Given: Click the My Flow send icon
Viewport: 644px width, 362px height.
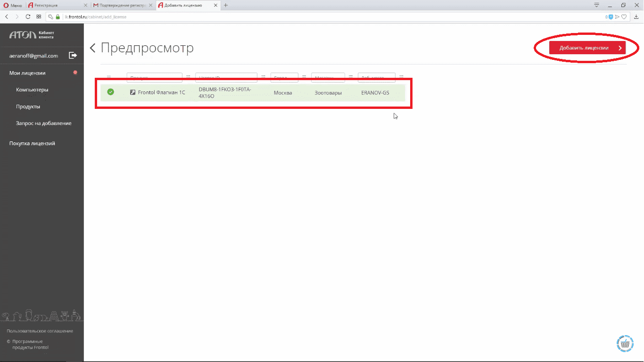Looking at the screenshot, I should 617,16.
